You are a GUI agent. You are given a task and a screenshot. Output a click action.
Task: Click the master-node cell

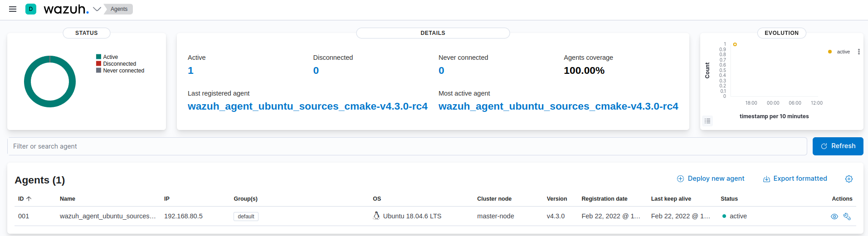(496, 216)
